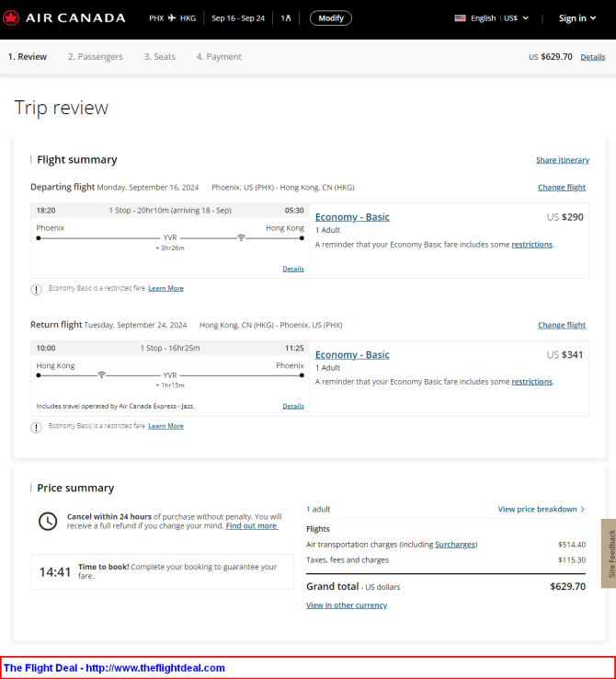Click the Wi-Fi icon on departing flight line
This screenshot has width=616, height=679.
[242, 237]
